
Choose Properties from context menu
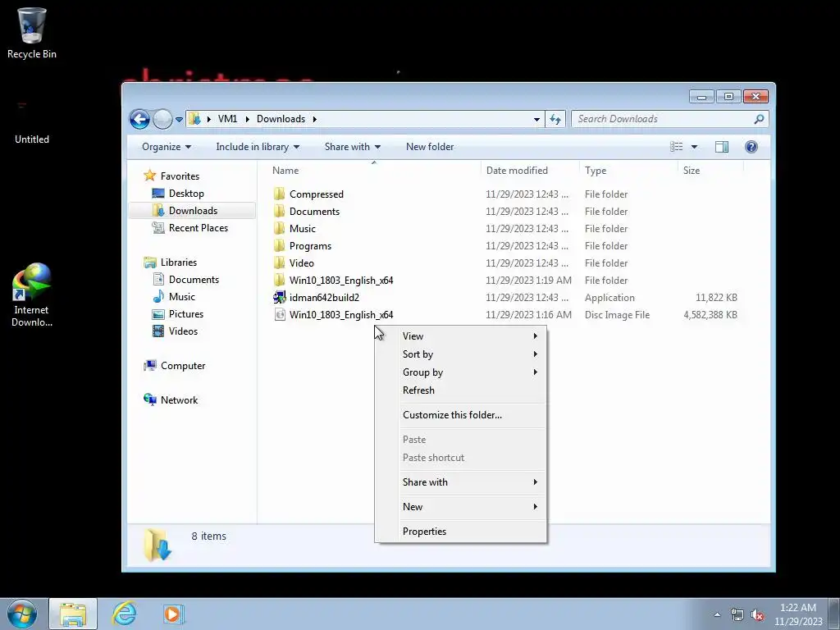tap(461, 532)
